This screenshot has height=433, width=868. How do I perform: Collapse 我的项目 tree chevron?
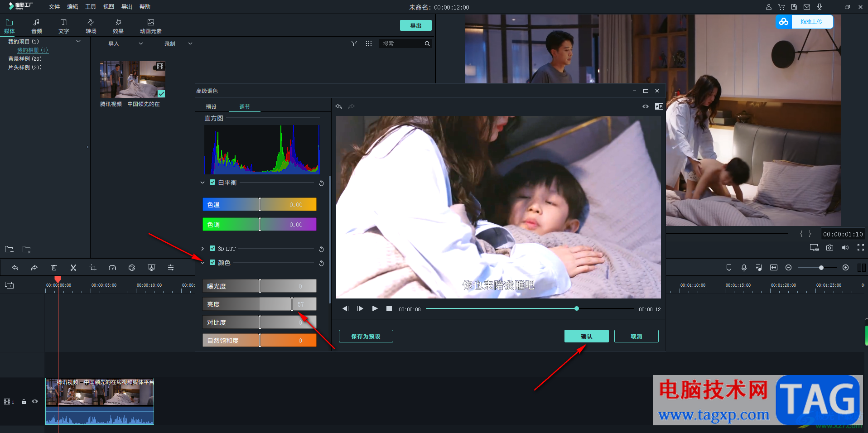pyautogui.click(x=78, y=41)
